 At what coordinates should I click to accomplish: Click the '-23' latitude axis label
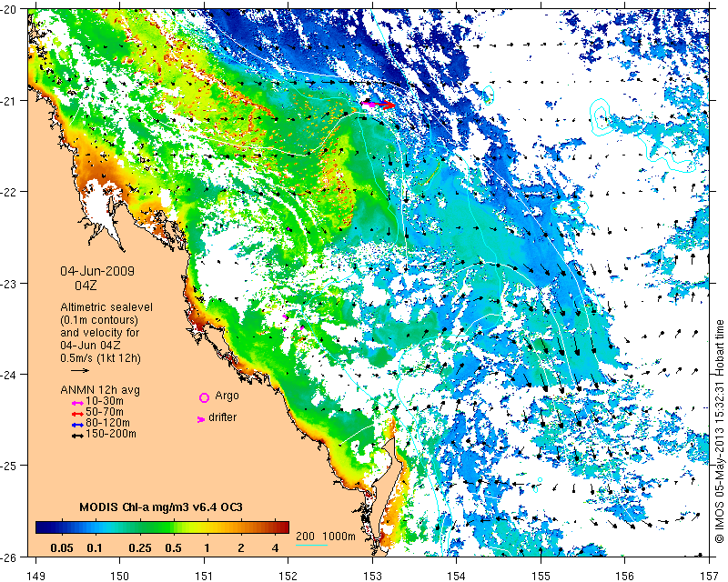[x=7, y=283]
